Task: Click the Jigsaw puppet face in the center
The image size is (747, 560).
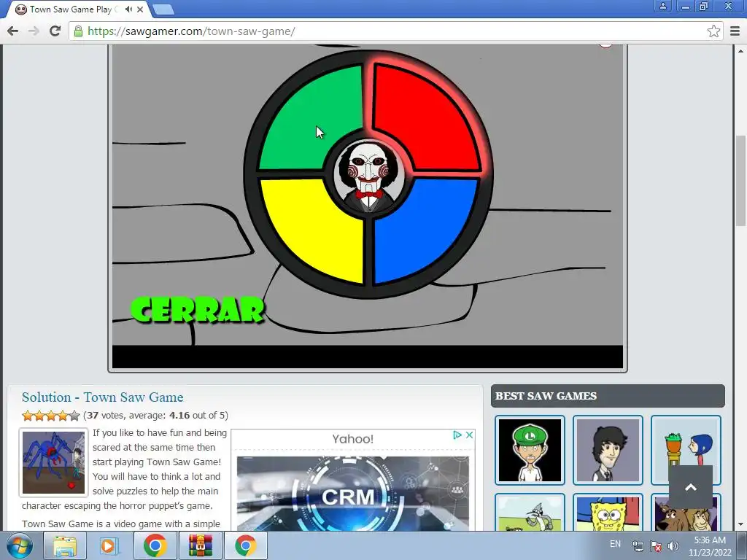Action: (368, 175)
